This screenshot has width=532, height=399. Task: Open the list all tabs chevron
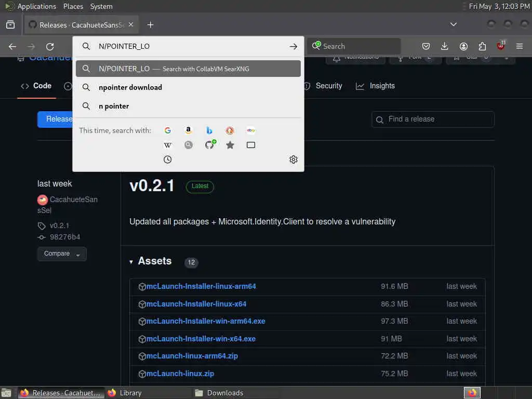click(453, 24)
